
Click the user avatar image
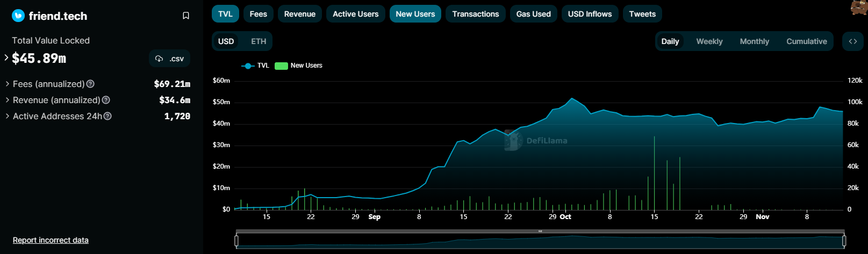coord(859,8)
